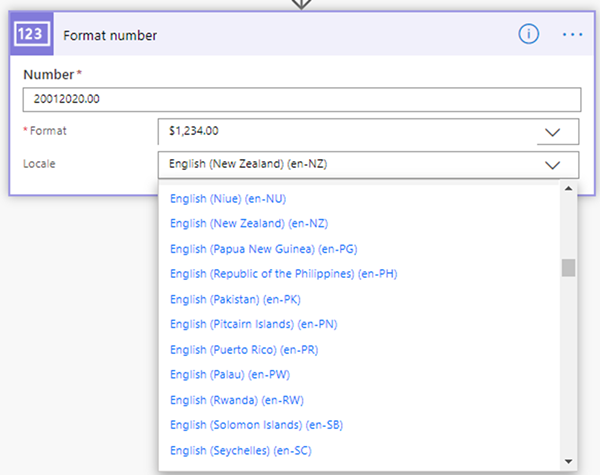Image resolution: width=600 pixels, height=475 pixels.
Task: Collapse the Locale dropdown arrow
Action: [553, 165]
